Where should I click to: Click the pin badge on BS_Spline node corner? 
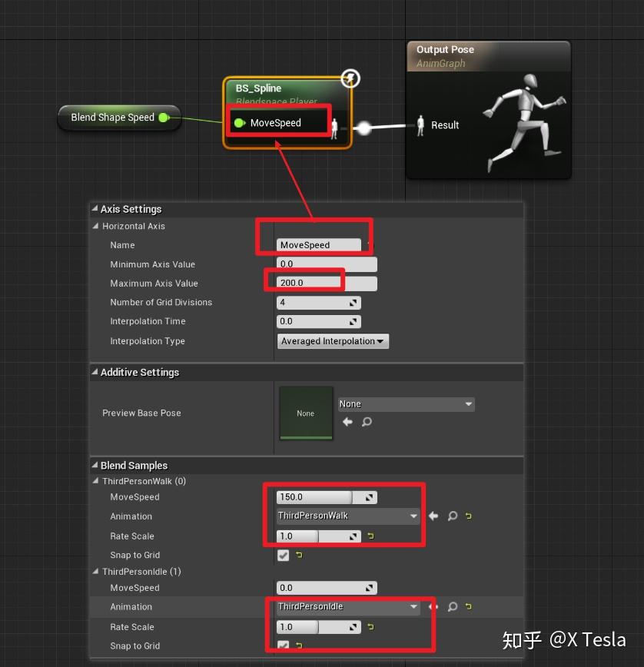click(350, 78)
